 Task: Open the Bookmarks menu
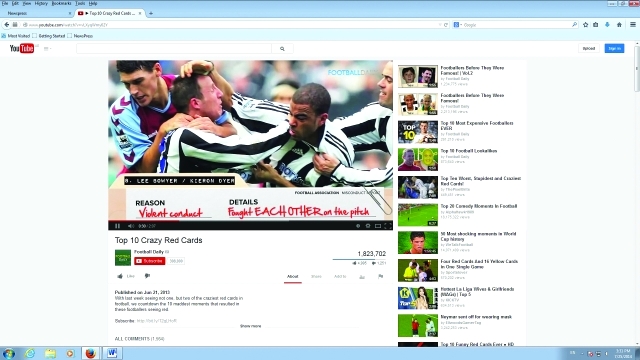pyautogui.click(x=62, y=3)
